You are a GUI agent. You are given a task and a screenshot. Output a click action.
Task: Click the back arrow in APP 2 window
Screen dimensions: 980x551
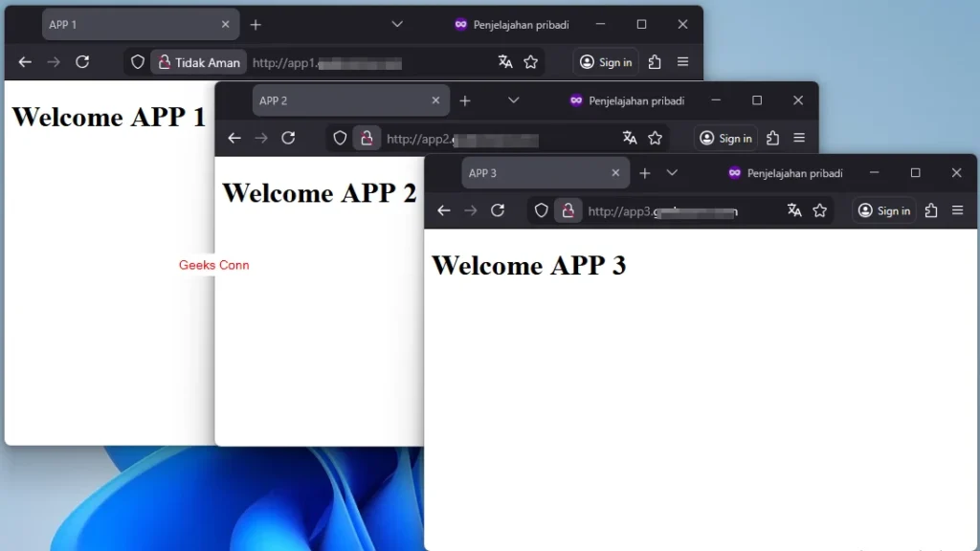click(234, 138)
